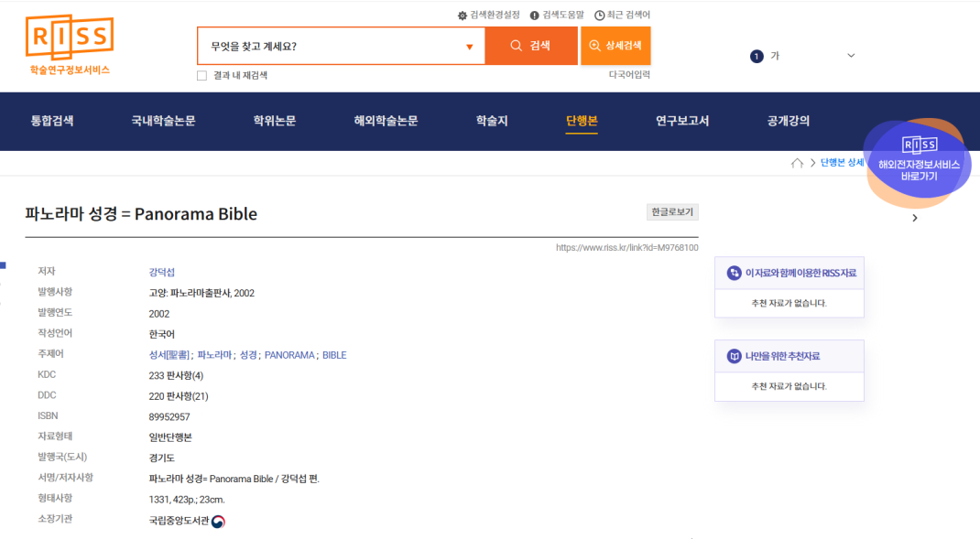Open the 국내학술논문 menu tab
The image size is (980, 539).
click(163, 121)
